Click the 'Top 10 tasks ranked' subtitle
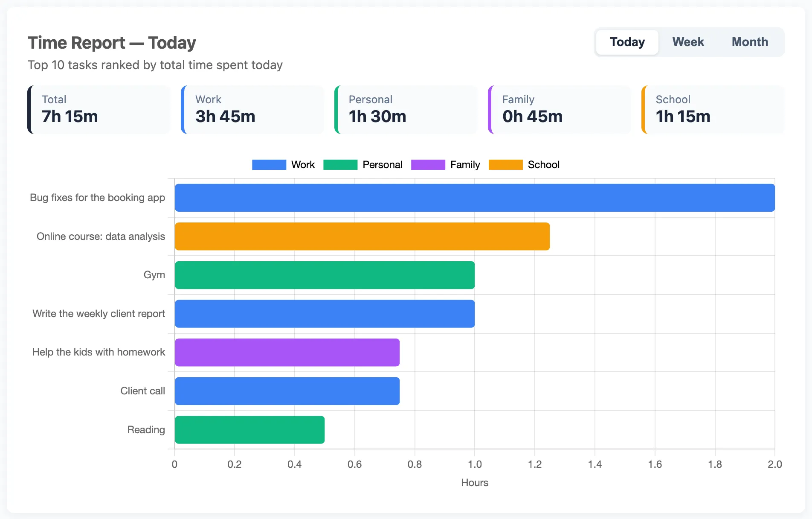This screenshot has height=519, width=812. click(155, 65)
